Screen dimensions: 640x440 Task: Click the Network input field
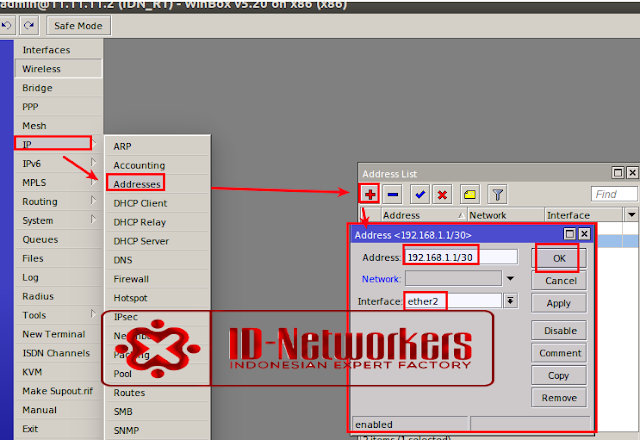click(453, 279)
